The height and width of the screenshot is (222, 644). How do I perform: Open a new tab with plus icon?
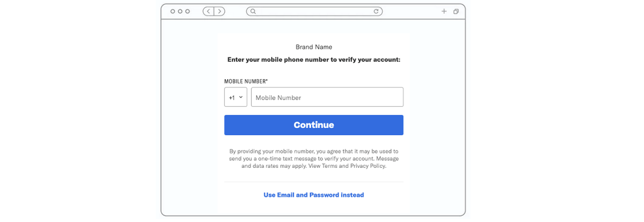coord(444,12)
